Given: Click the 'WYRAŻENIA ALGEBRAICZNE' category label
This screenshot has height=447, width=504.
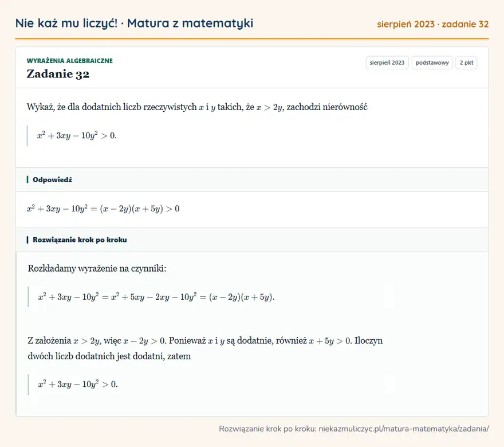Looking at the screenshot, I should (x=69, y=61).
